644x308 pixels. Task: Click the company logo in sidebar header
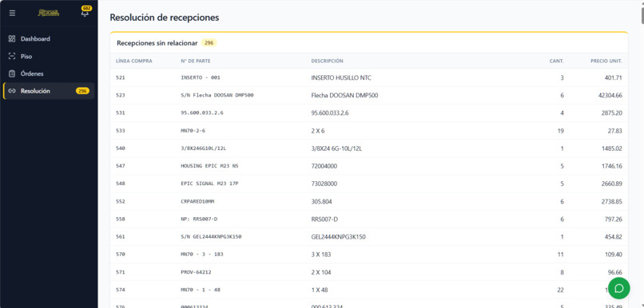point(49,13)
